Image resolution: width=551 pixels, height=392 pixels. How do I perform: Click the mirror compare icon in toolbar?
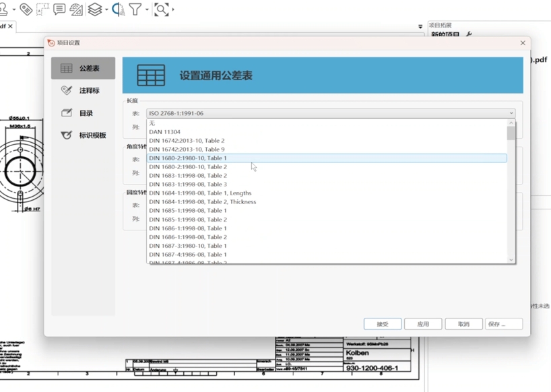118,9
